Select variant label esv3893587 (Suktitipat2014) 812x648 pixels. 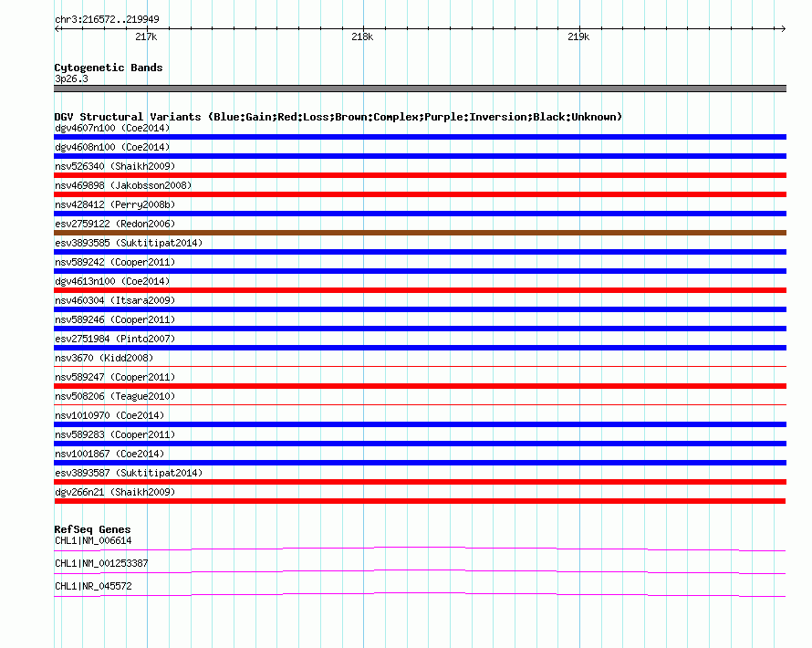(x=129, y=473)
